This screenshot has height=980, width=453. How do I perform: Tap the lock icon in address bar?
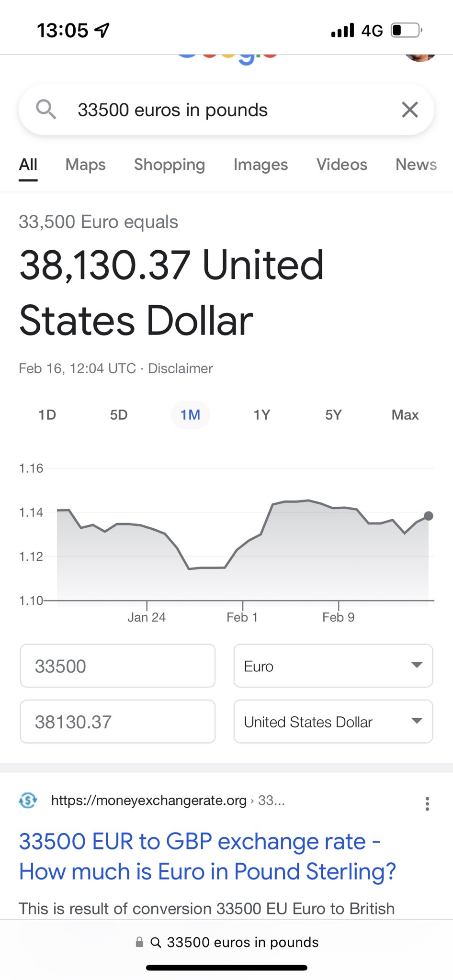pyautogui.click(x=139, y=942)
